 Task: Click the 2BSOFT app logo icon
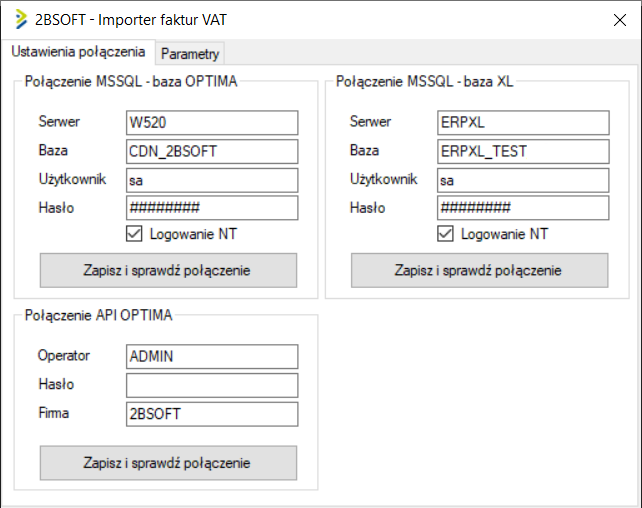(x=21, y=20)
